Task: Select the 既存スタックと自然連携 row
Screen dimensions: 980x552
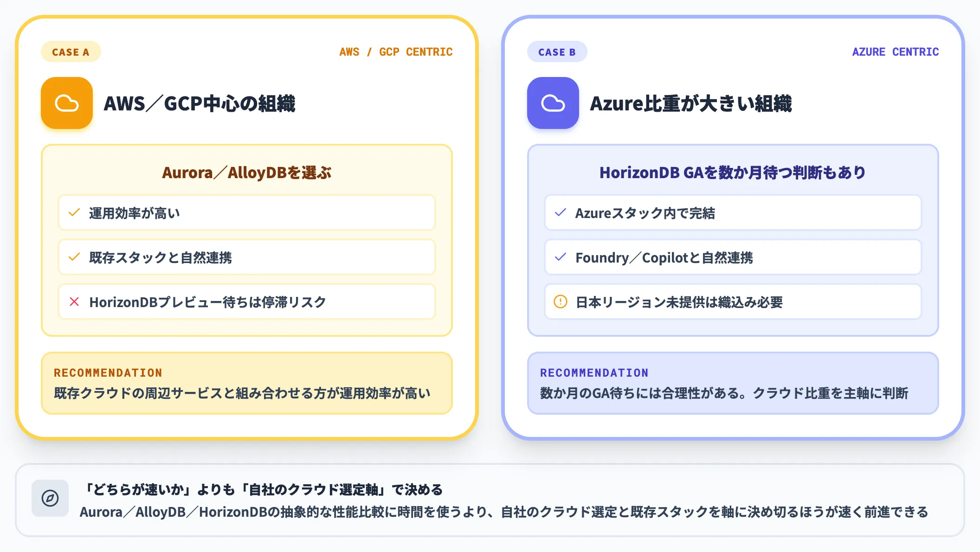Action: [x=247, y=257]
